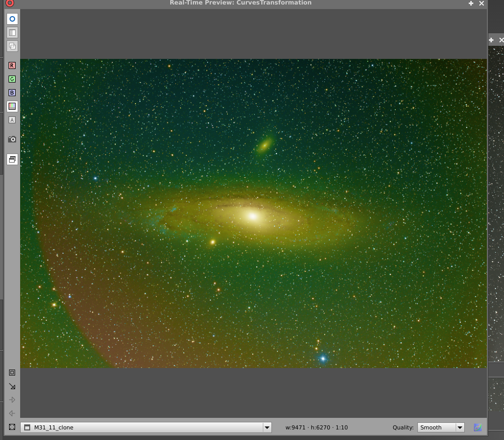Click the greyed right-pointing arrow icon
Image resolution: width=504 pixels, height=440 pixels.
tap(12, 400)
